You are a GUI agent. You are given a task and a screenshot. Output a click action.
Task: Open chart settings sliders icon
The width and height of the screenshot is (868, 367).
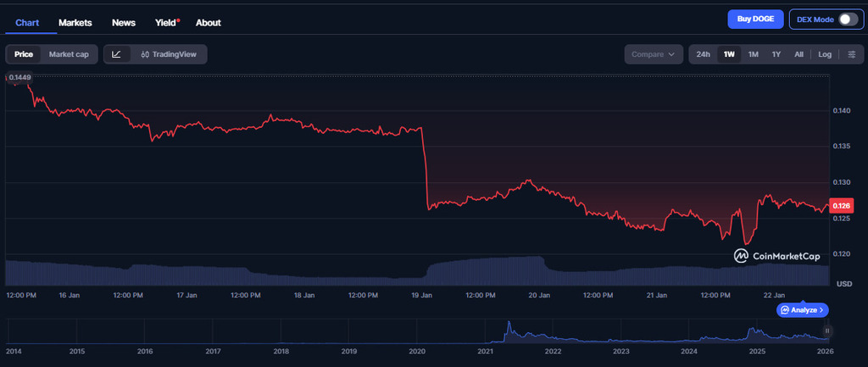tap(851, 54)
